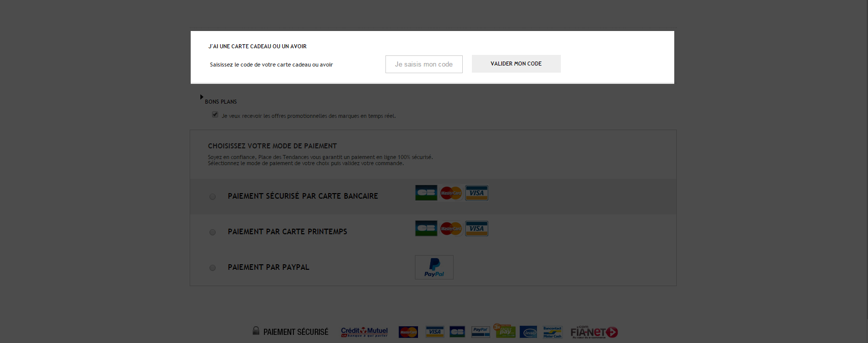This screenshot has width=868, height=343.
Task: Click the Visa icon in Printemps row
Action: pos(476,228)
